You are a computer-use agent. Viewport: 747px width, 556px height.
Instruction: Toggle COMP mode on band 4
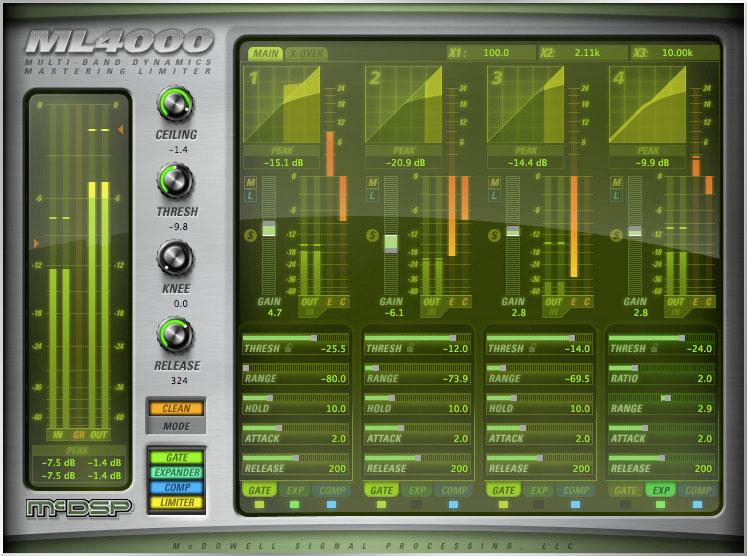698,491
